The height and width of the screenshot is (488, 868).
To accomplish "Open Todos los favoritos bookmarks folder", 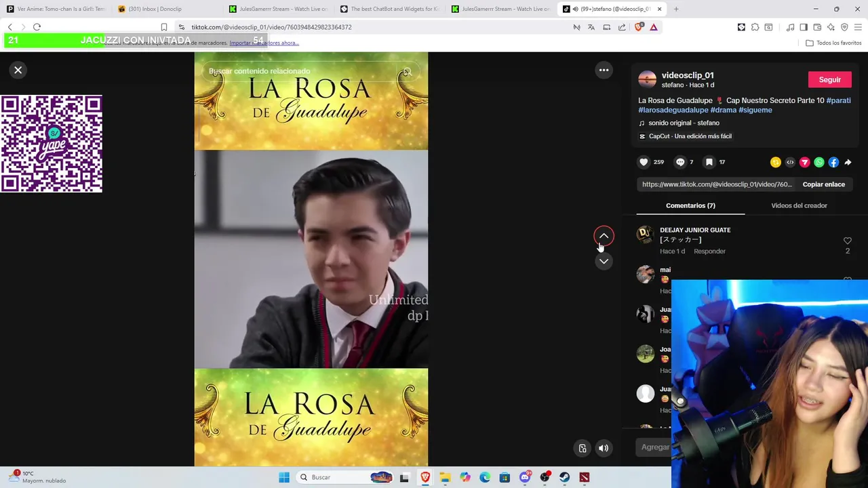I will pos(833,43).
